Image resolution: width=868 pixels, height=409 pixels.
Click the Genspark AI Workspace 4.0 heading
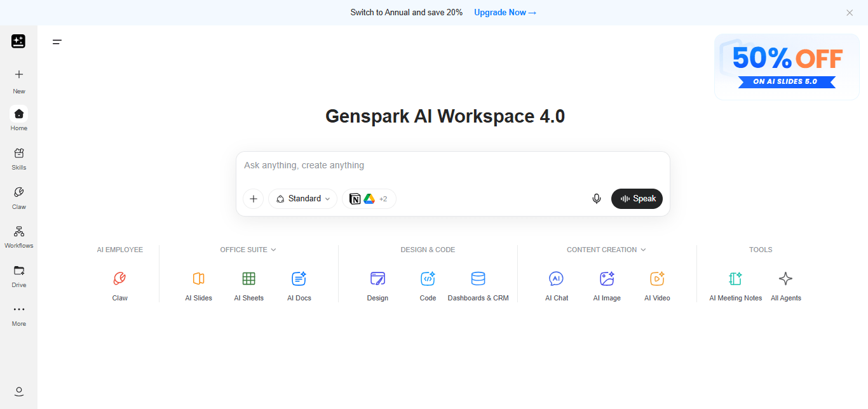tap(445, 116)
